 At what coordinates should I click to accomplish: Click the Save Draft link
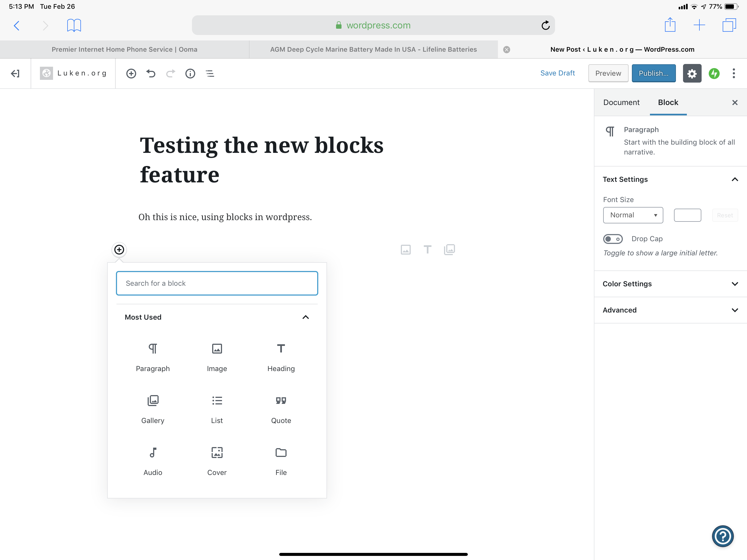pyautogui.click(x=557, y=73)
